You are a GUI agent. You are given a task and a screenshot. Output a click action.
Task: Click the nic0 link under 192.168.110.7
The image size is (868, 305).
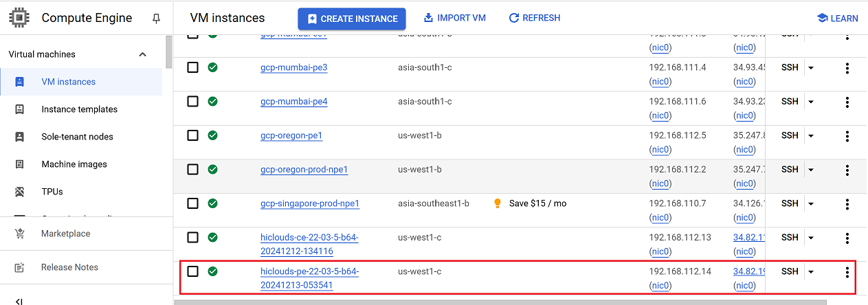(661, 217)
